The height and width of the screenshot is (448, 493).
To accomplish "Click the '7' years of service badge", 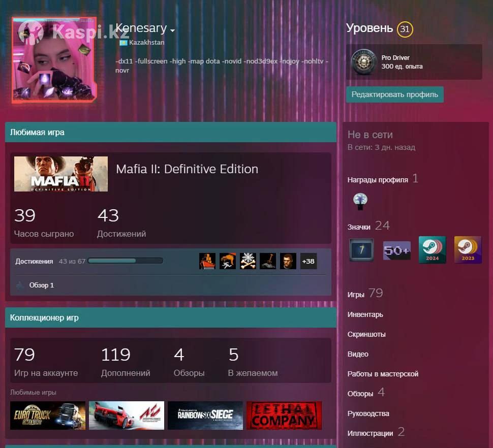I will pyautogui.click(x=361, y=250).
